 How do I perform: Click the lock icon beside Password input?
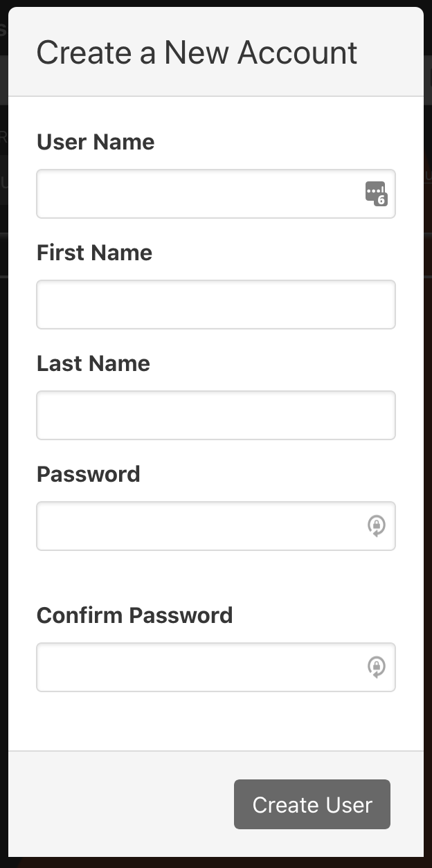point(376,526)
